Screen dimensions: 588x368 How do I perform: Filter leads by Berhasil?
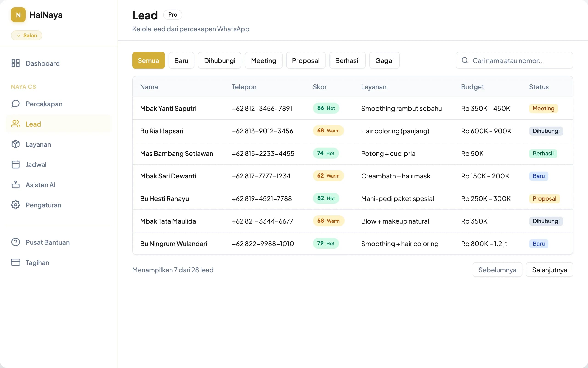[x=347, y=60]
